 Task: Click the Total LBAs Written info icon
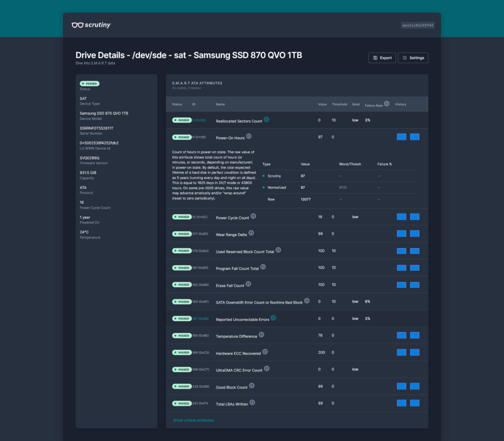pyautogui.click(x=252, y=403)
